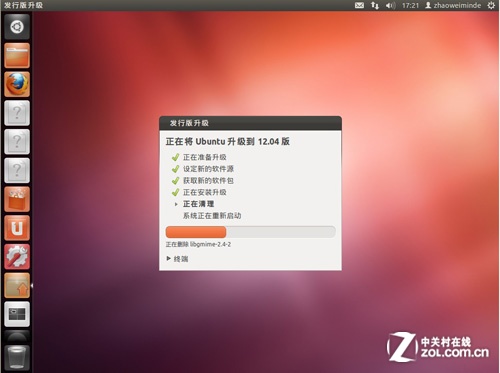The width and height of the screenshot is (500, 373).
Task: Click the 发行版升级 title in top panel
Action: (23, 5)
